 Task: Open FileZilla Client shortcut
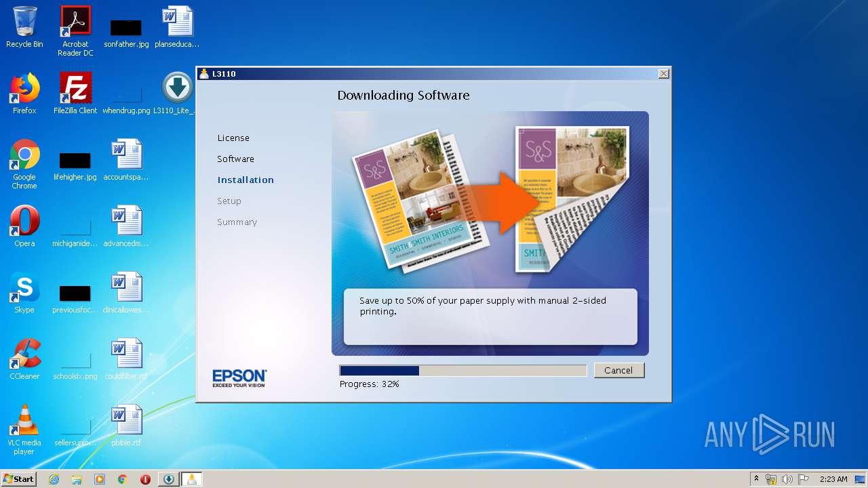tap(75, 94)
